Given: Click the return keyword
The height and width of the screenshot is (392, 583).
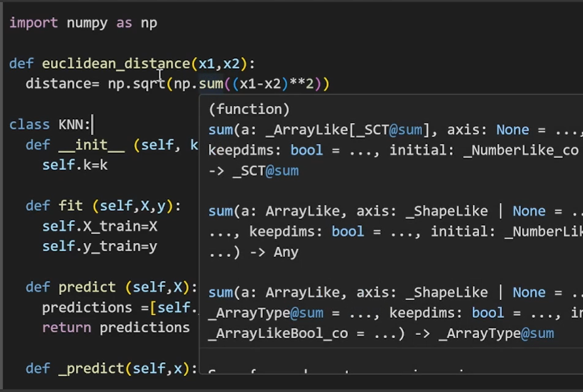Looking at the screenshot, I should tap(67, 328).
